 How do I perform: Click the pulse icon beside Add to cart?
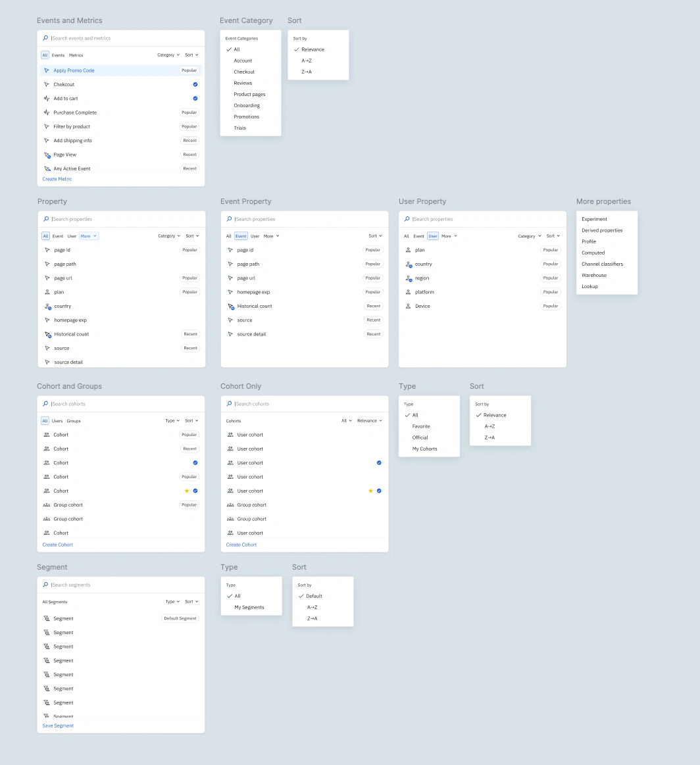[47, 99]
